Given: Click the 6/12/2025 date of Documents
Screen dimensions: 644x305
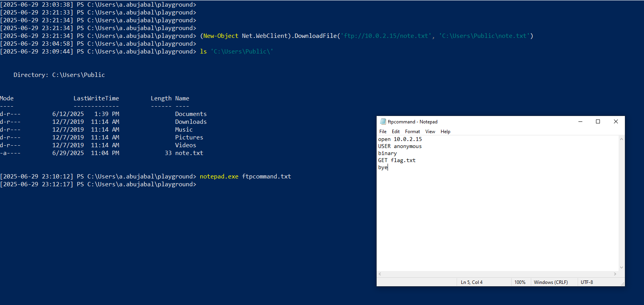Looking at the screenshot, I should [x=68, y=114].
